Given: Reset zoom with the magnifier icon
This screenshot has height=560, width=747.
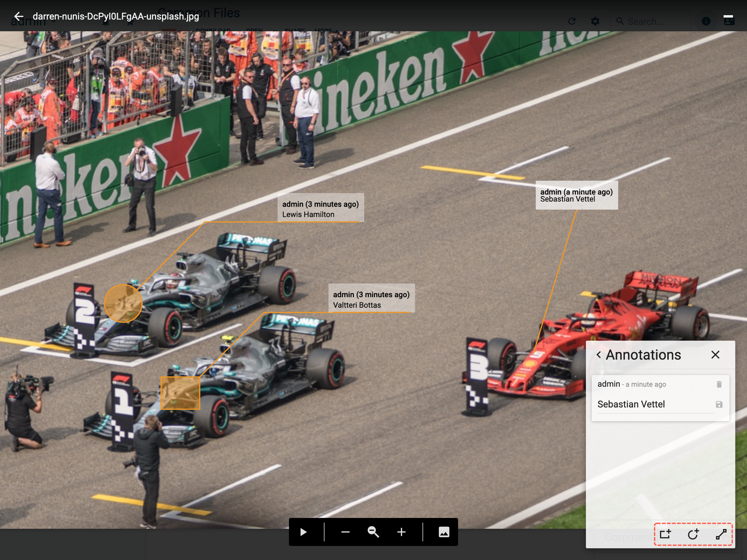Looking at the screenshot, I should [x=373, y=532].
